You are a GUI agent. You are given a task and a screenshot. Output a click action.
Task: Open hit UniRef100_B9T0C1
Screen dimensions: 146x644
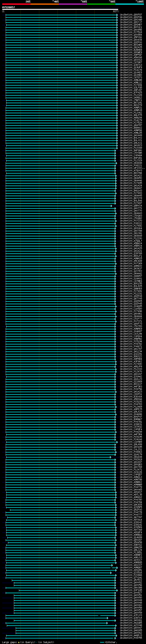tap(131, 27)
